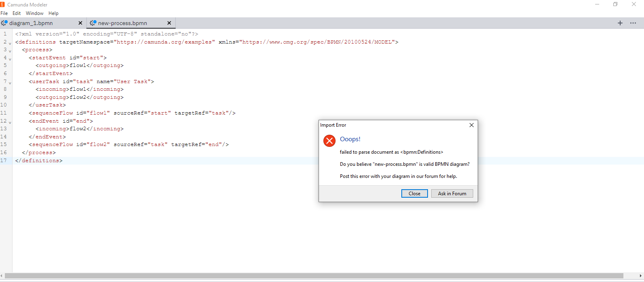
Task: Click the closing </definitions> tag
Action: click(x=39, y=161)
